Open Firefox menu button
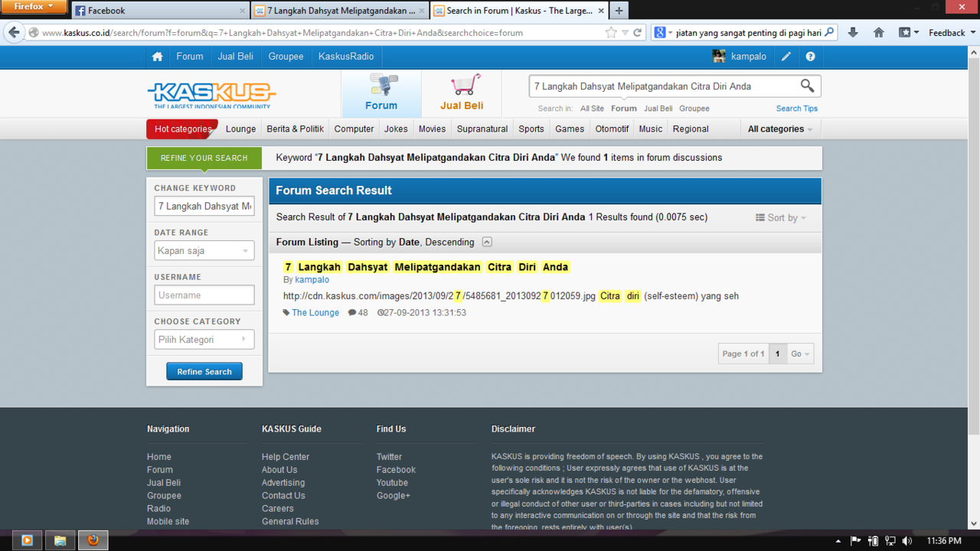Screen dimensions: 980x551 pos(34,6)
